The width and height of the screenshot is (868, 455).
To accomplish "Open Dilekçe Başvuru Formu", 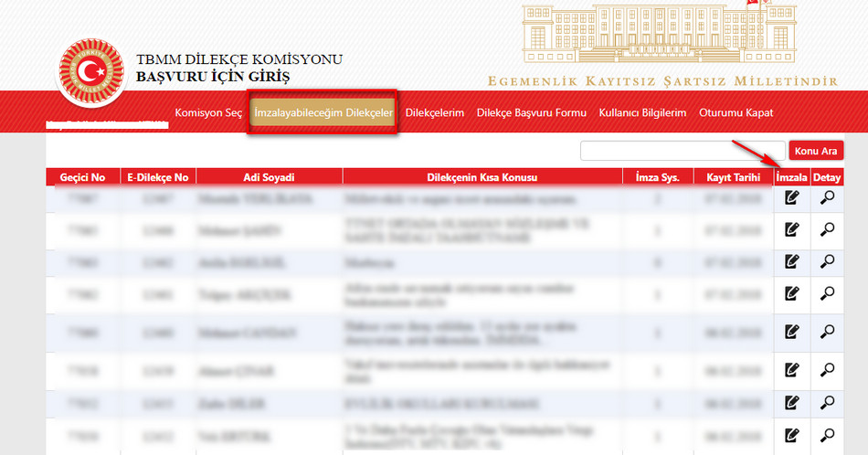I will (x=532, y=113).
